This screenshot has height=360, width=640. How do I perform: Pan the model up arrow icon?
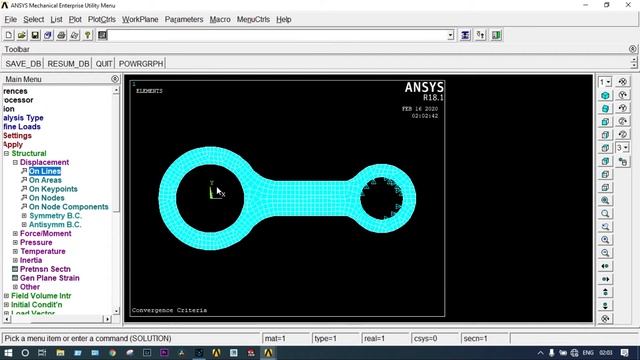(605, 292)
